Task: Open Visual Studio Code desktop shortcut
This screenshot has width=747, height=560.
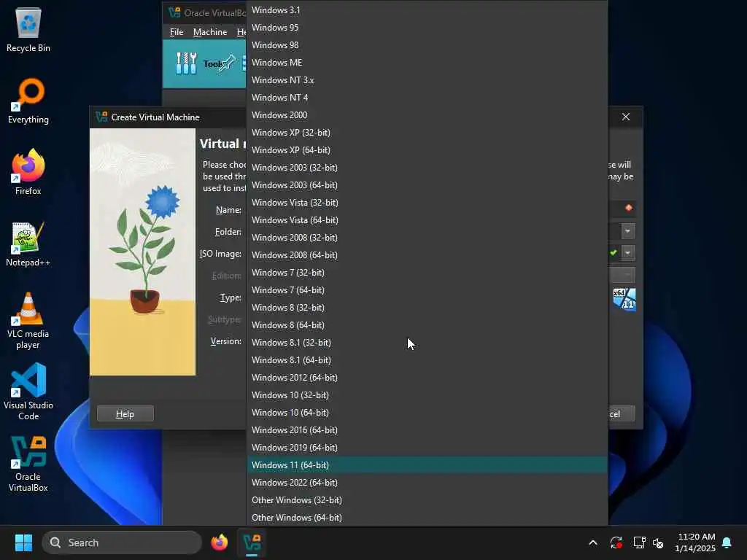Action: pyautogui.click(x=28, y=392)
